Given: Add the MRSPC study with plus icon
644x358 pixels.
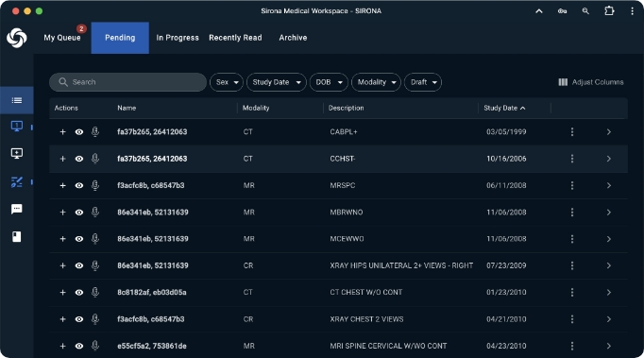Looking at the screenshot, I should tap(63, 185).
